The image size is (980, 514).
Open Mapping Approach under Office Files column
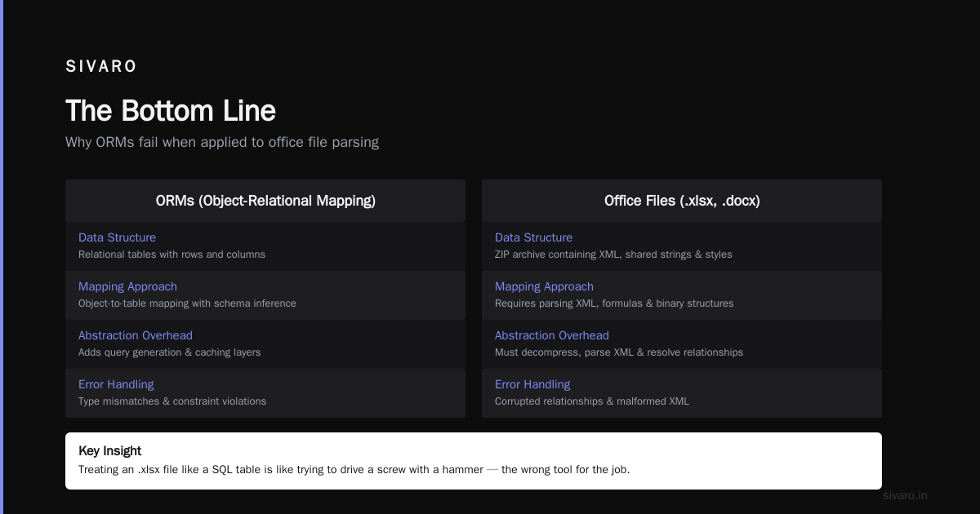[x=544, y=286]
